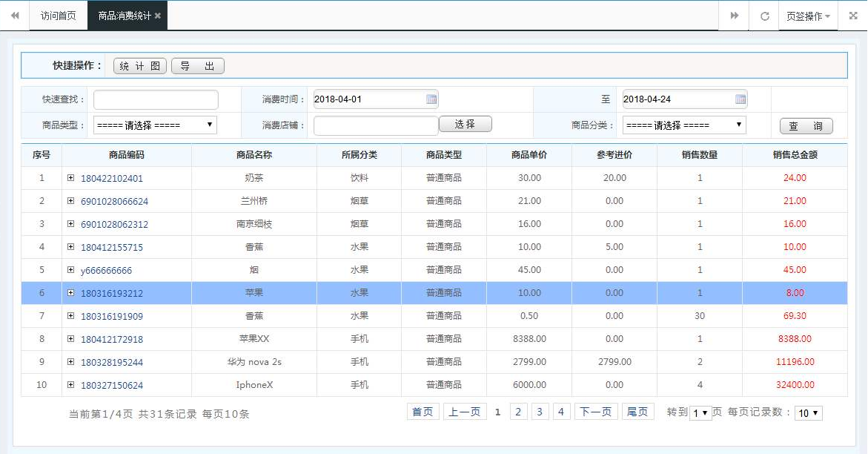The image size is (868, 454).
Task: Click the 选择 button beside 消费店铺
Action: 465,124
